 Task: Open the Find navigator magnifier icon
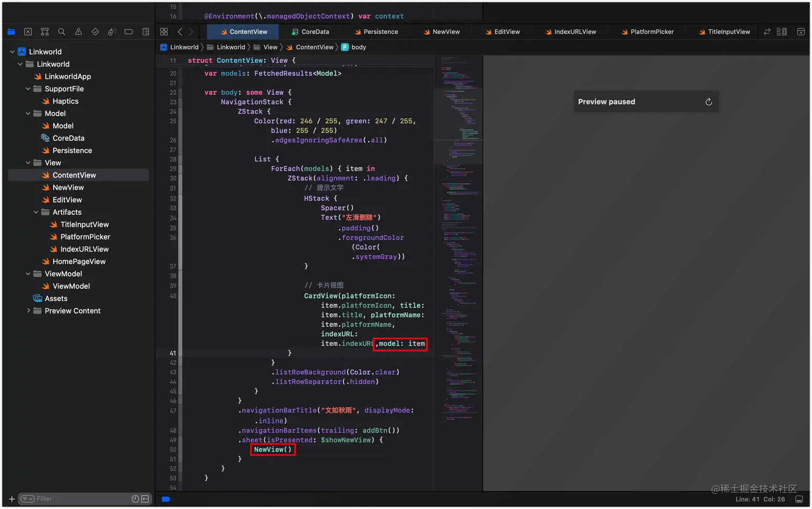pos(62,32)
